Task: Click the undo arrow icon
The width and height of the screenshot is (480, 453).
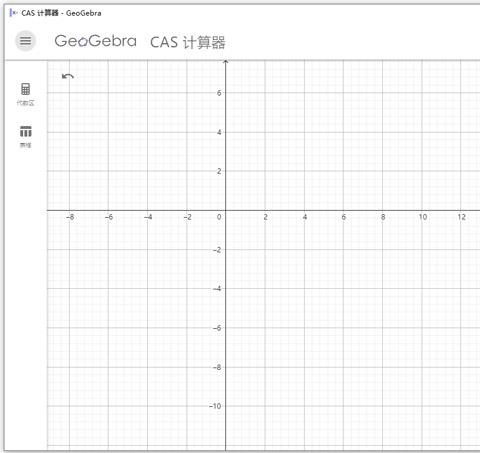Action: 68,76
